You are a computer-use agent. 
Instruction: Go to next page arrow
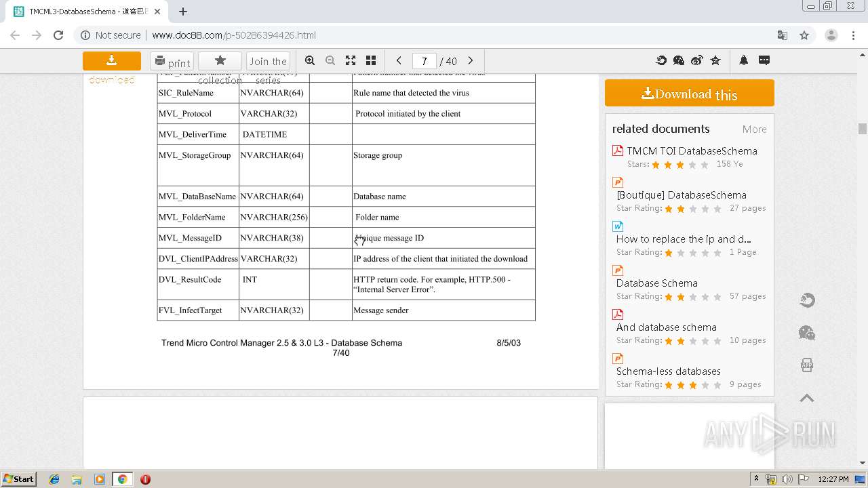(471, 60)
